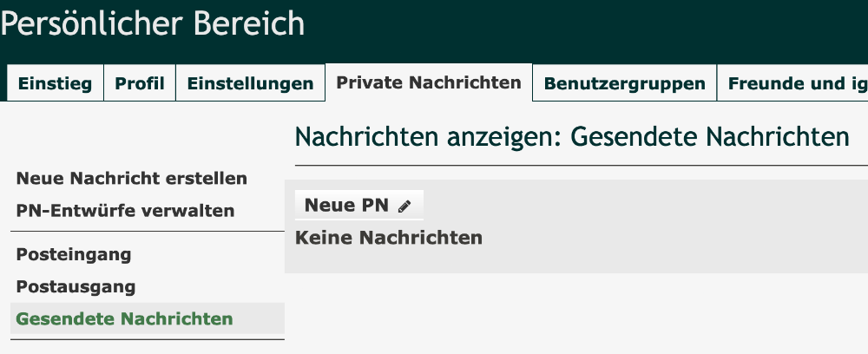The height and width of the screenshot is (354, 868).
Task: Switch to the Profil tab
Action: click(140, 84)
